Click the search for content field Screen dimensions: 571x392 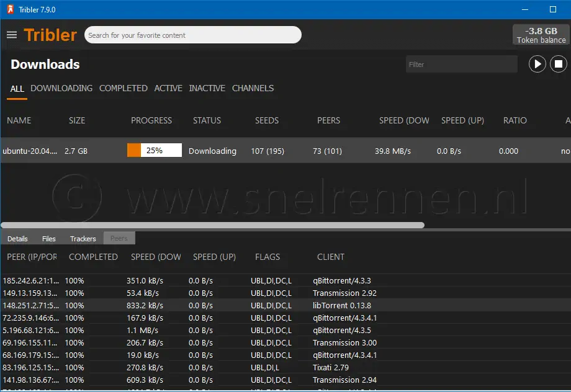tap(192, 35)
